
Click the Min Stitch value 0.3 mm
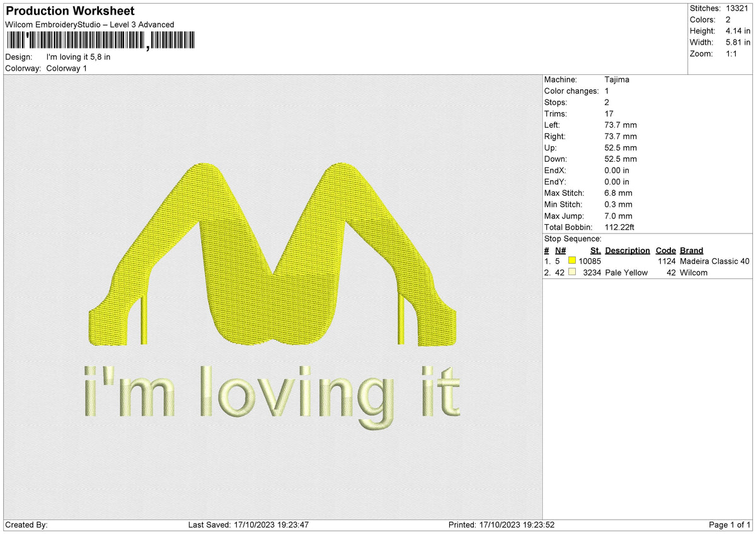point(618,204)
